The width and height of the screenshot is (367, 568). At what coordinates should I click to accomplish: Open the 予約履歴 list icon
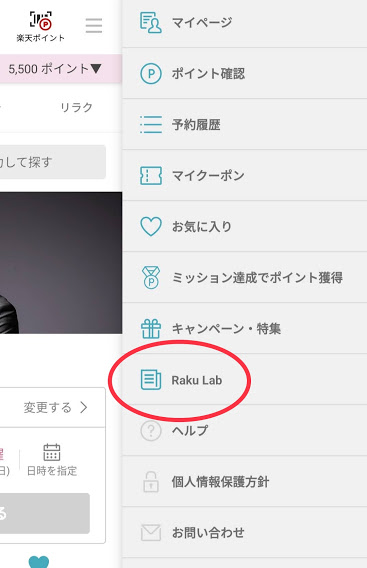[151, 125]
